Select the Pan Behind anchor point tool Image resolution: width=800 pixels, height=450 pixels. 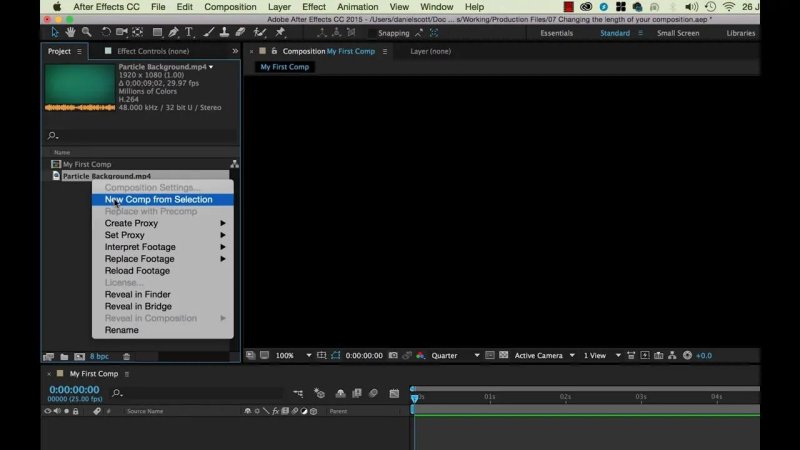[138, 32]
